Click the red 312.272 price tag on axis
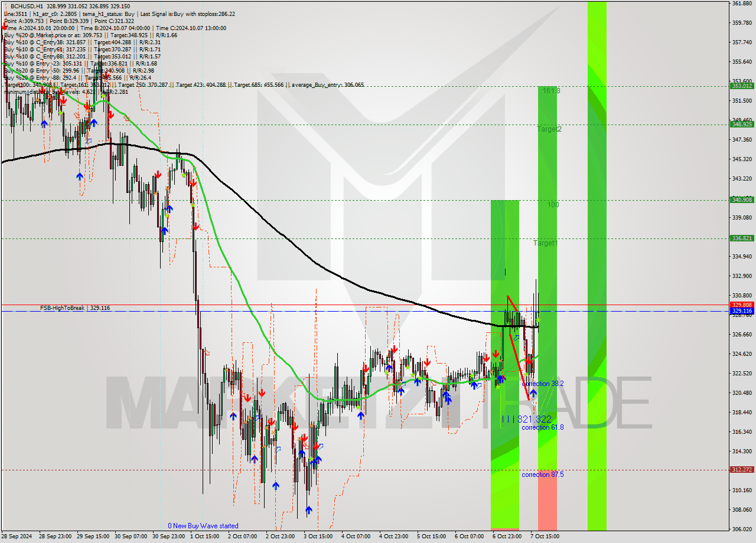 [742, 469]
